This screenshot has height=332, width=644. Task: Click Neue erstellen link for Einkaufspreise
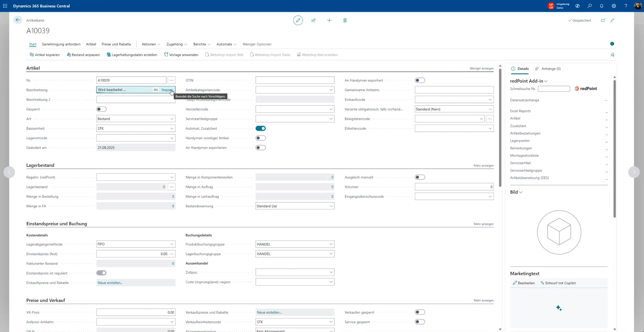point(110,283)
